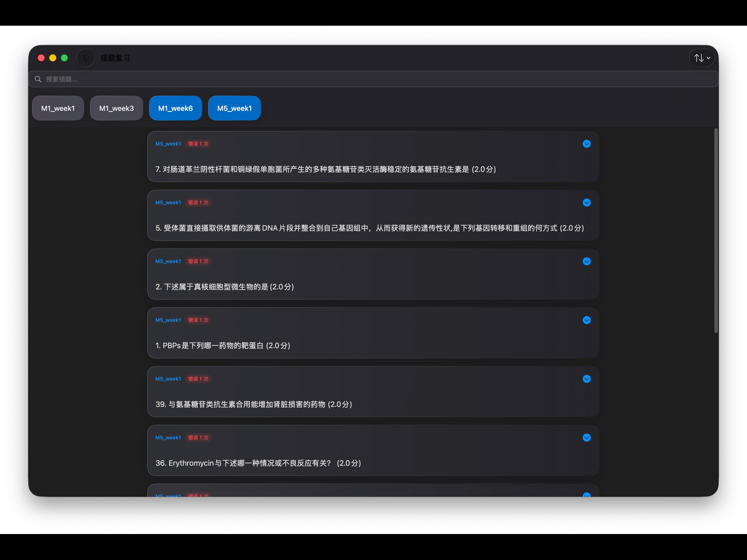Expand question 2 about 真核细胞型微生物
747x560 pixels.
(x=586, y=261)
